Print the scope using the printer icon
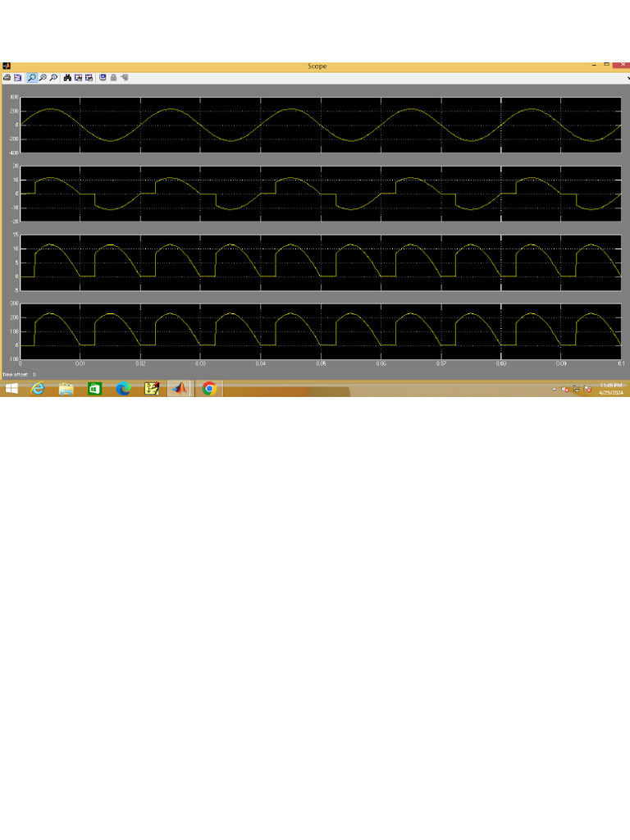The image size is (630, 840). point(7,78)
